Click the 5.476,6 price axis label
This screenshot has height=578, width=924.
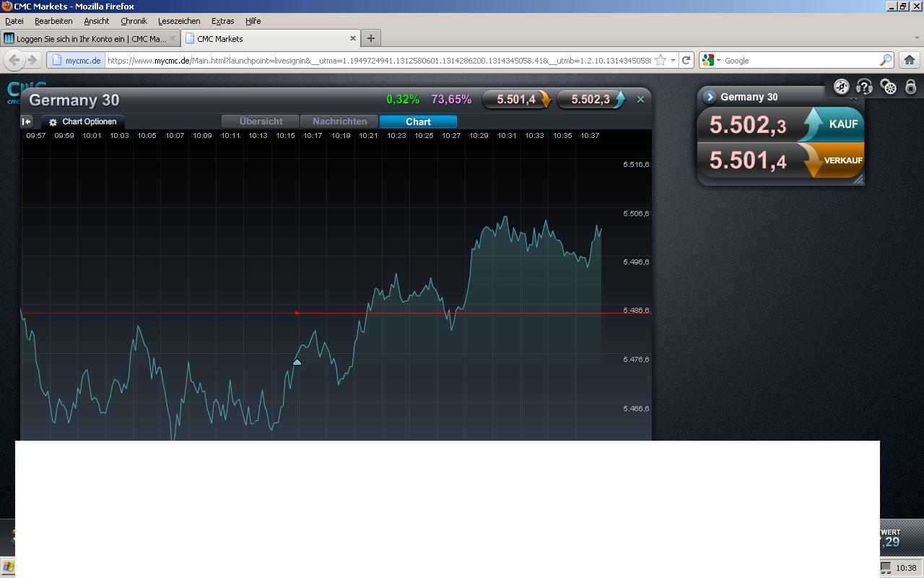(636, 360)
